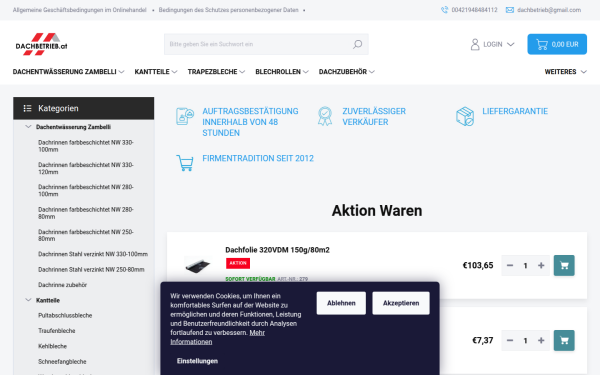Open Dachentwässerung Zambelli menu

[68, 72]
